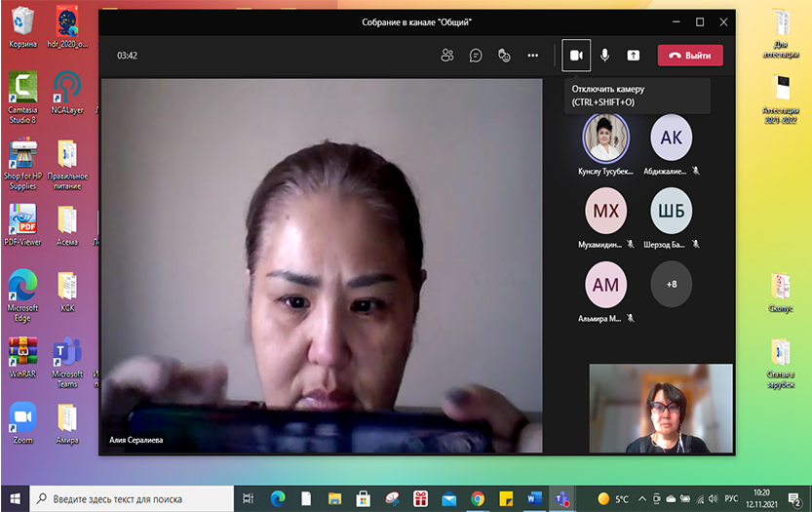Click the Windows search text box
Viewport: 812px width, 512px height.
click(x=132, y=498)
